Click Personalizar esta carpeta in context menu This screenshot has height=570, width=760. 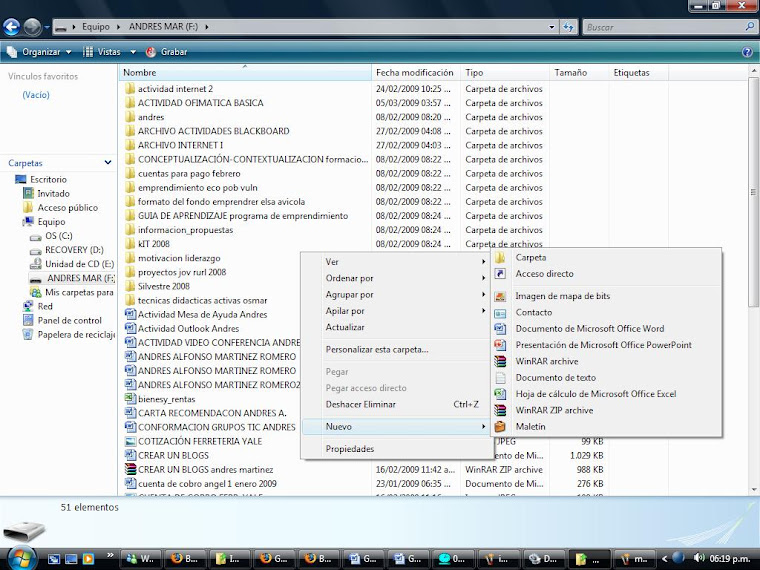396,349
